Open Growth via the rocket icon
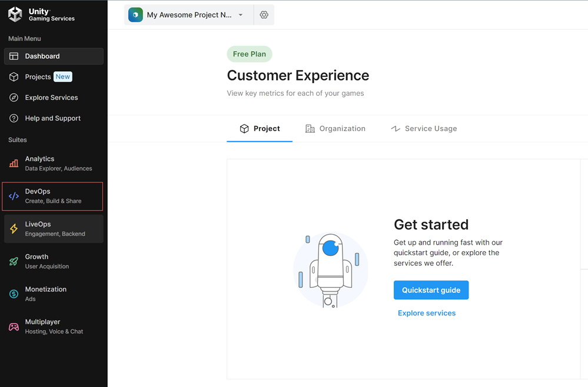The height and width of the screenshot is (387, 588). [x=14, y=262]
